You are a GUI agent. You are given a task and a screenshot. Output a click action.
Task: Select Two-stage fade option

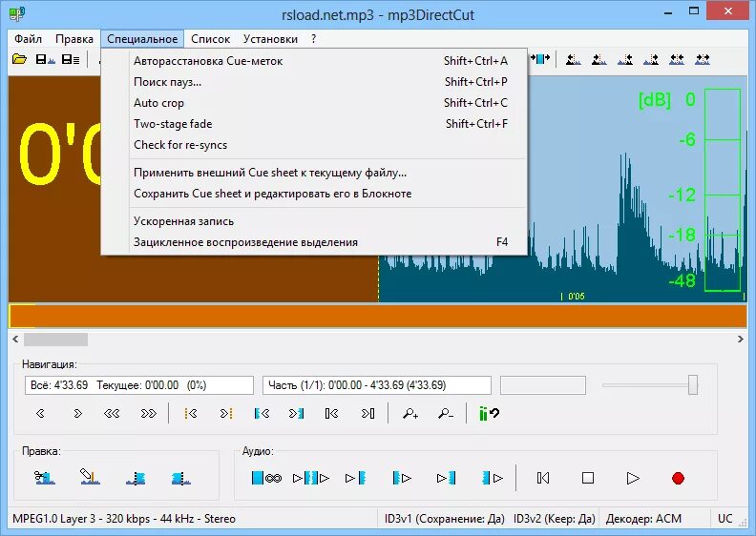314,124
